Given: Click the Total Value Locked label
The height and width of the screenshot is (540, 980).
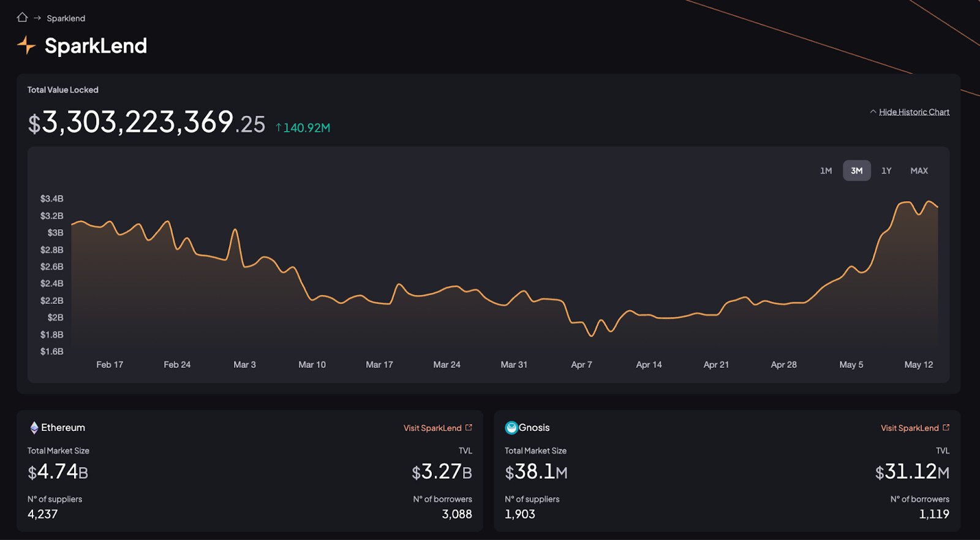Looking at the screenshot, I should [62, 89].
